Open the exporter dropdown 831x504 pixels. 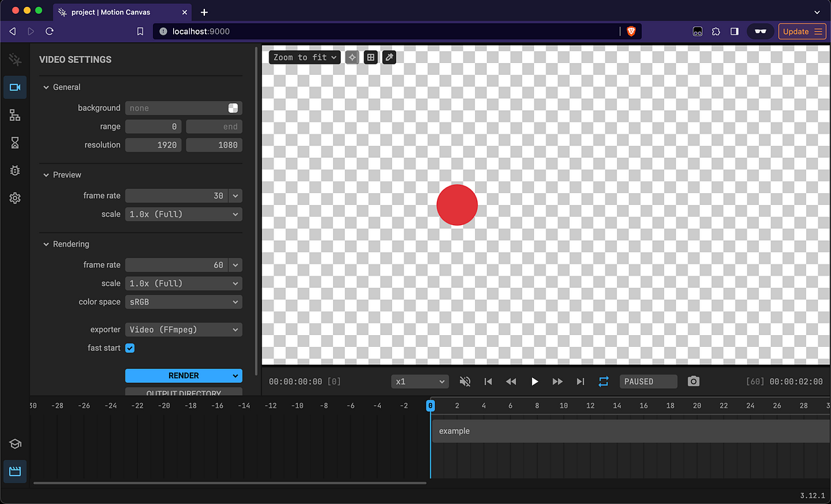184,329
